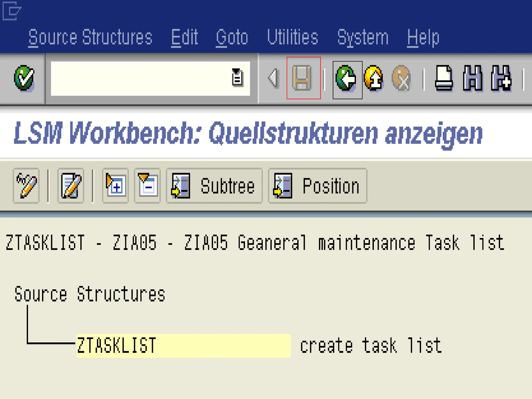Click the Cancel X icon
The width and height of the screenshot is (532, 399).
402,78
